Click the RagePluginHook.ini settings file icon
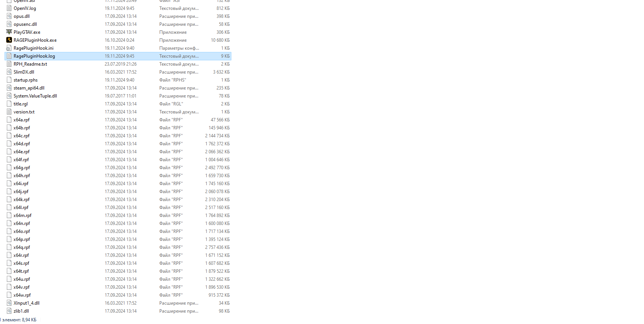 click(x=9, y=48)
